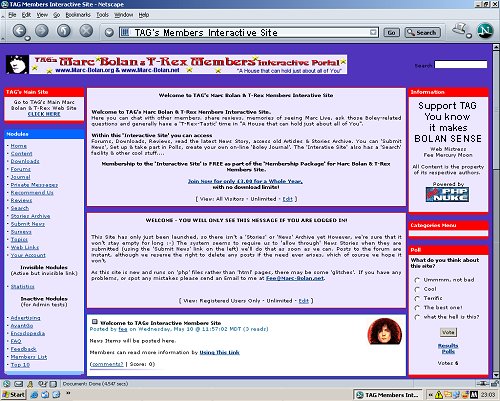Open the File menu
This screenshot has width=500, height=401.
(x=12, y=15)
